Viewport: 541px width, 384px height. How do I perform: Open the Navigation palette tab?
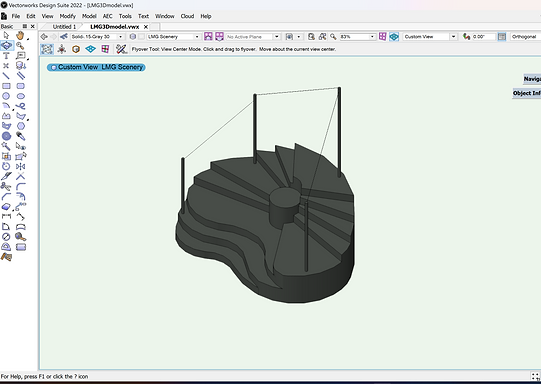pyautogui.click(x=532, y=79)
